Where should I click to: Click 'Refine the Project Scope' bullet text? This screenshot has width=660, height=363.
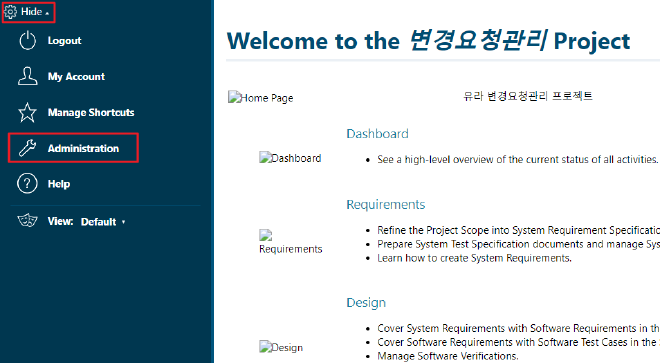tap(519, 230)
